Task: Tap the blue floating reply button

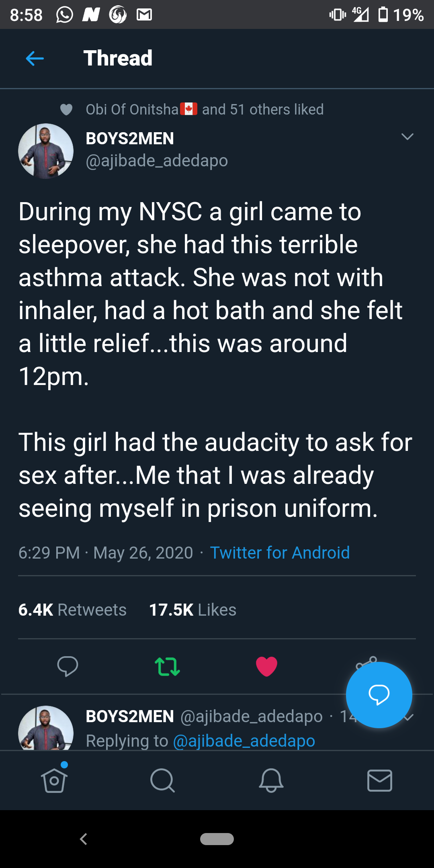Action: pos(379,695)
